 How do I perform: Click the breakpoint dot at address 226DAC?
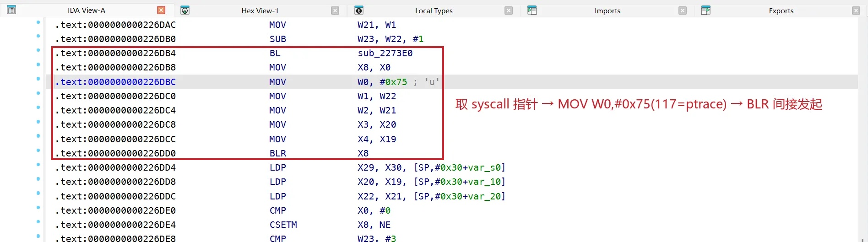coord(38,22)
